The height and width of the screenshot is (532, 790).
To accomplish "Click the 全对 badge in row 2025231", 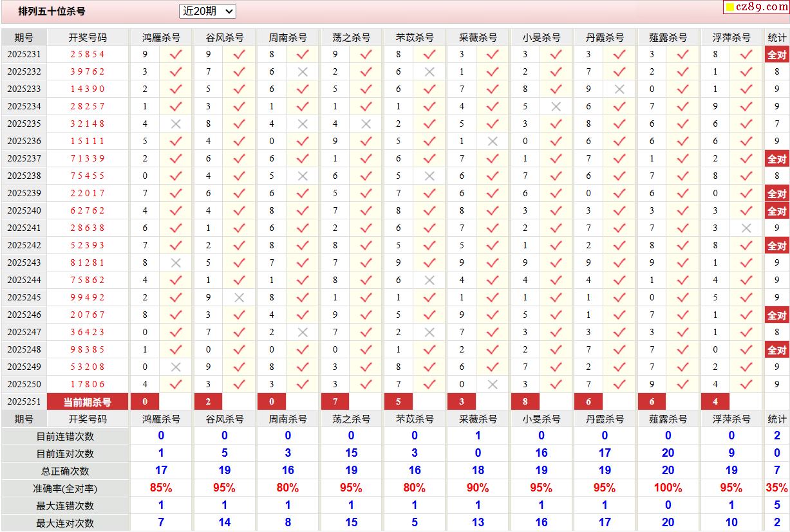I will (x=777, y=55).
